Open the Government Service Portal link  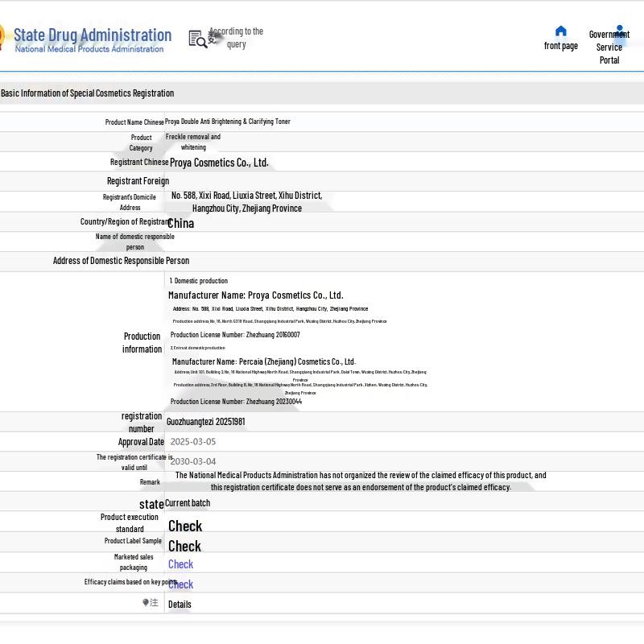(x=609, y=47)
